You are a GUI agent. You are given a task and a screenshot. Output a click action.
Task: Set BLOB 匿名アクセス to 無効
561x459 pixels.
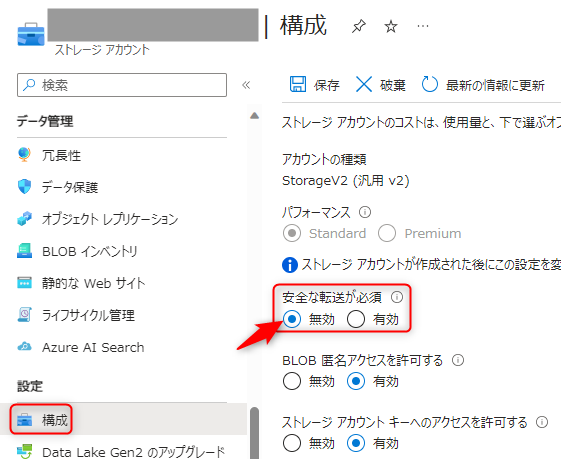[292, 381]
